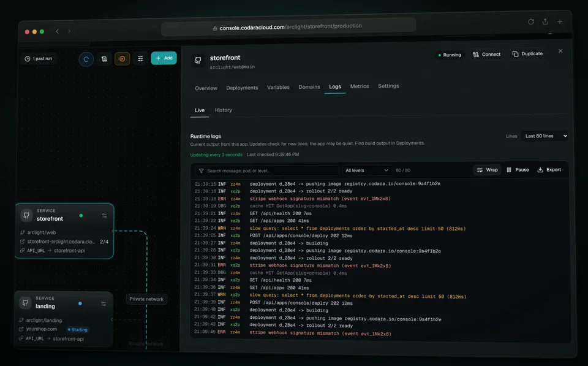Reload the page with browser refresh icon
Image resolution: width=588 pixels, height=366 pixels.
[x=531, y=22]
